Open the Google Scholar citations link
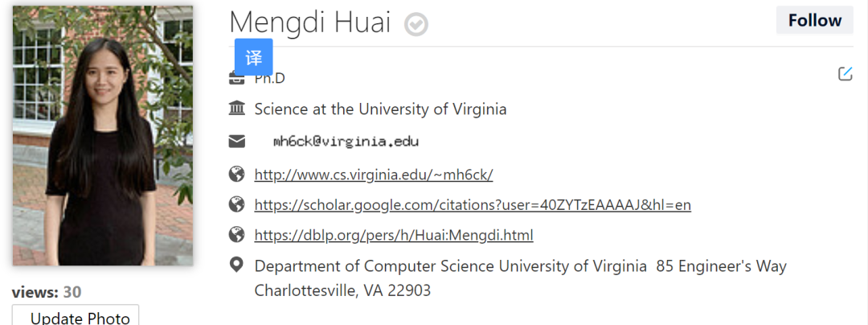The height and width of the screenshot is (325, 868). (473, 205)
